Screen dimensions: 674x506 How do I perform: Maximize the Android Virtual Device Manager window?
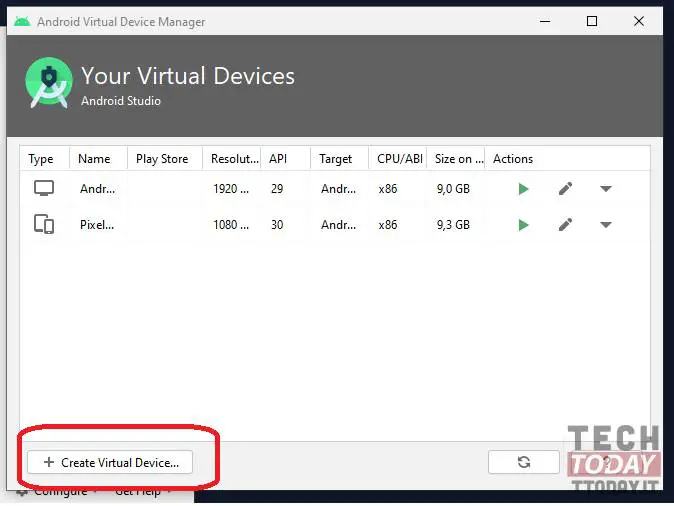[592, 21]
